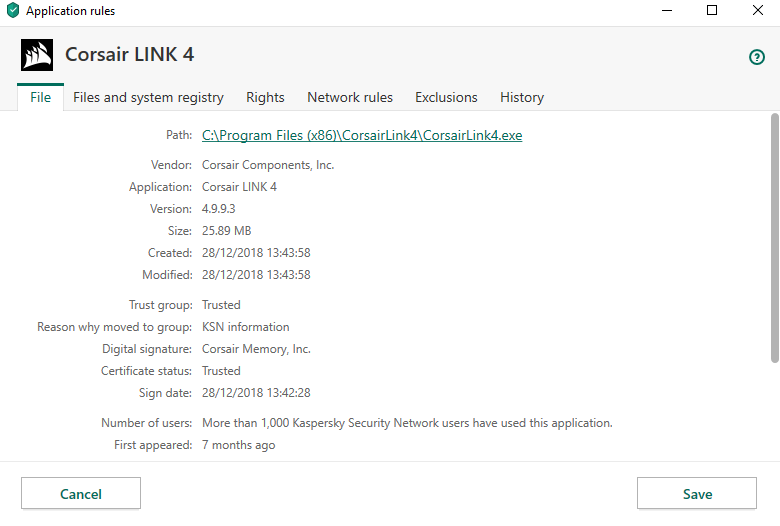This screenshot has width=780, height=526.
Task: Click the Kaspersky shield icon in title bar
Action: point(12,11)
